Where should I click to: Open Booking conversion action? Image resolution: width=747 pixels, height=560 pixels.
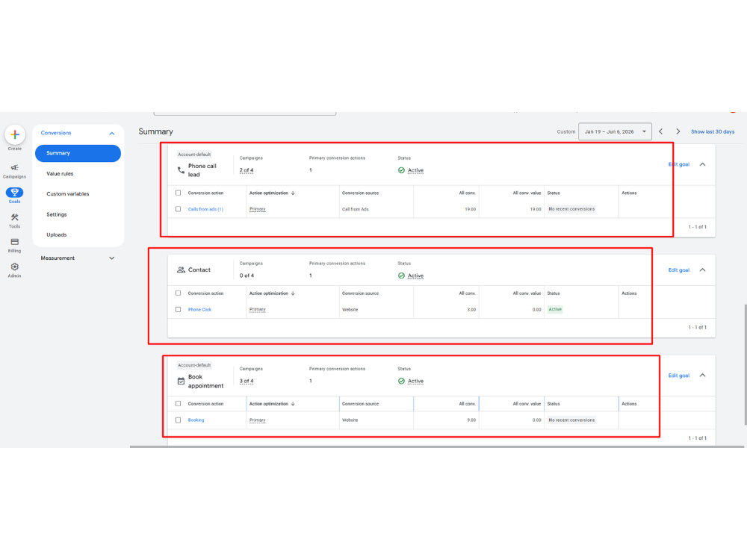coord(196,420)
